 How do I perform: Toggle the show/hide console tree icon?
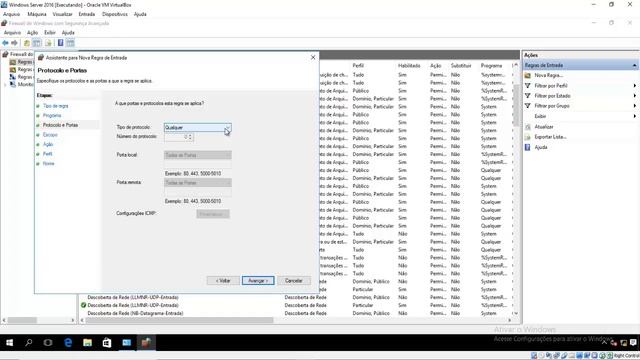point(37,43)
